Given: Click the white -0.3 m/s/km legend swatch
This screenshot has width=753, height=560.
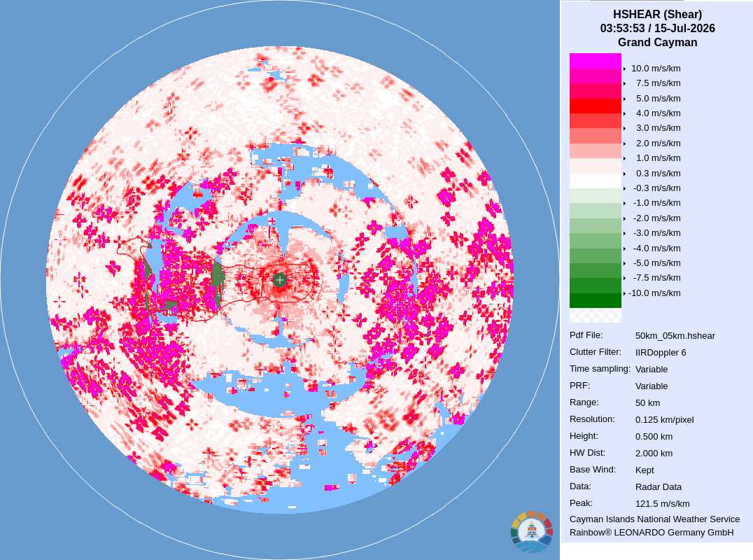Looking at the screenshot, I should (595, 181).
